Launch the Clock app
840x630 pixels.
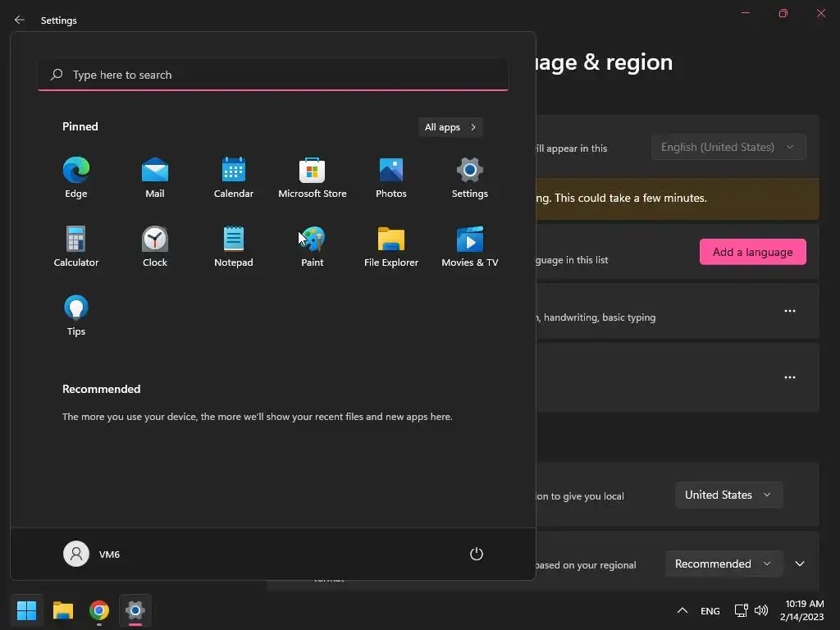[155, 246]
